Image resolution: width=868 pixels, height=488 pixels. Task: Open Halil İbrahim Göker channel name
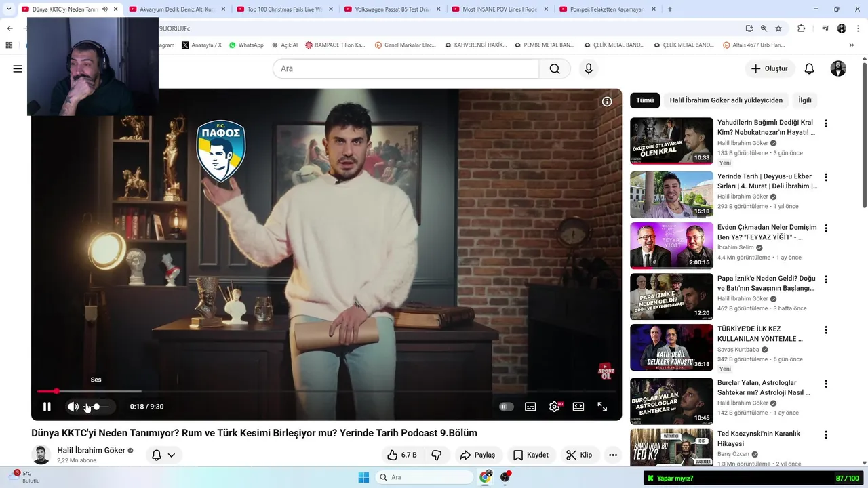pos(91,451)
